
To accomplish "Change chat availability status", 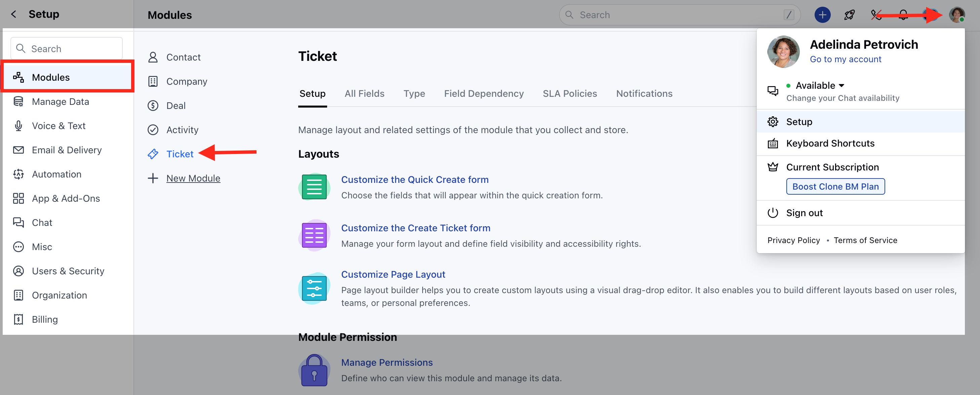I will pos(843,98).
